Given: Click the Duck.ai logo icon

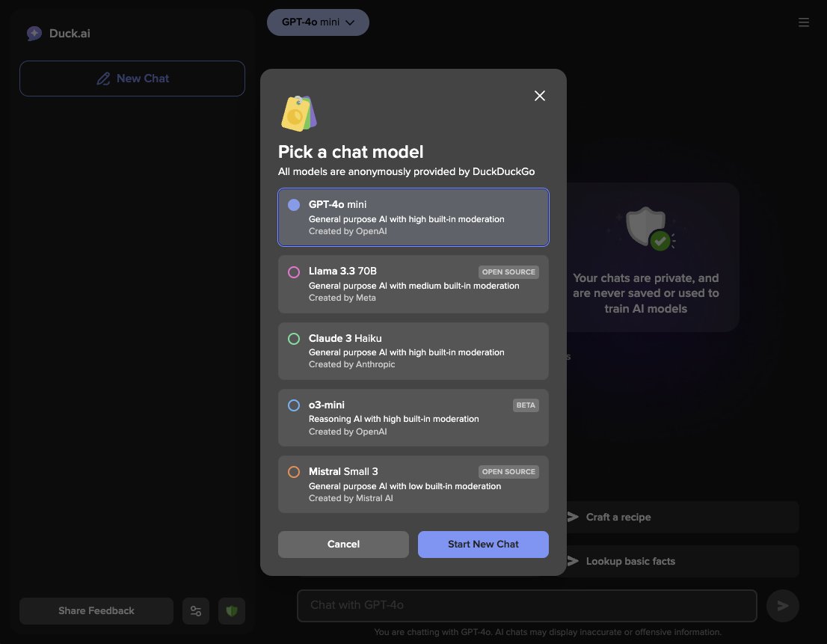Looking at the screenshot, I should (x=34, y=33).
